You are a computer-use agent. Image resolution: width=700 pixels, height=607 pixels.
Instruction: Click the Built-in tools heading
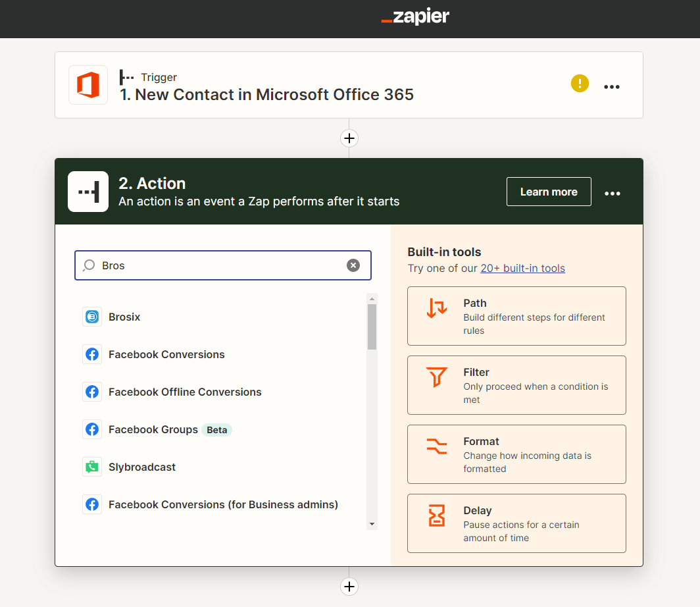tap(444, 252)
